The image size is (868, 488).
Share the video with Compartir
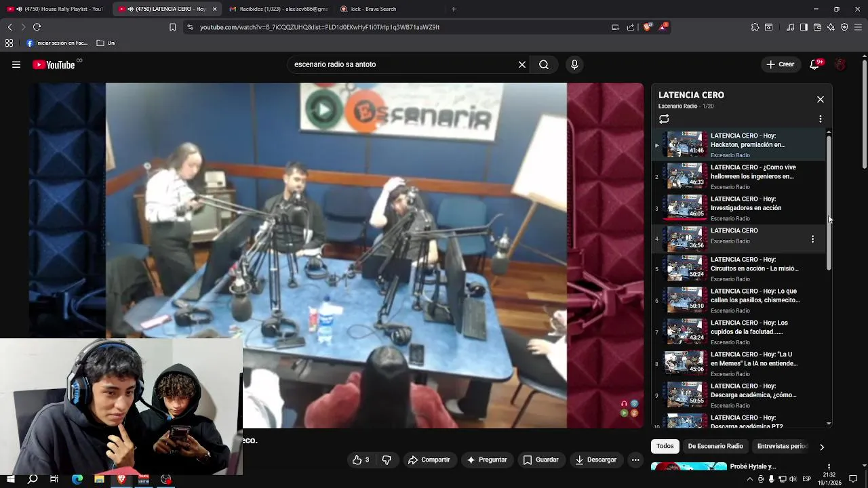429,460
